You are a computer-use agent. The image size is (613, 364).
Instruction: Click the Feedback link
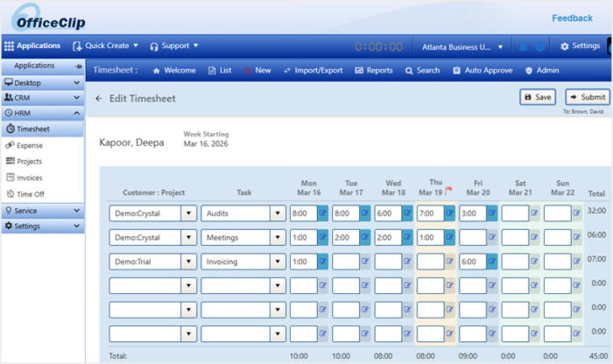[x=572, y=18]
